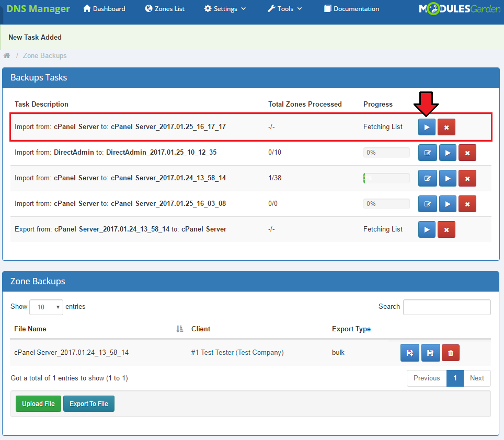Run the DirectAdmin import task
Image resolution: width=504 pixels, height=440 pixels.
[x=448, y=153]
